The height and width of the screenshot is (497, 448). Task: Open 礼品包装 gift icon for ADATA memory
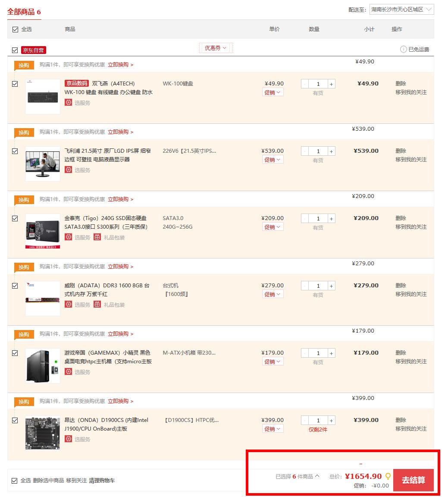[97, 304]
